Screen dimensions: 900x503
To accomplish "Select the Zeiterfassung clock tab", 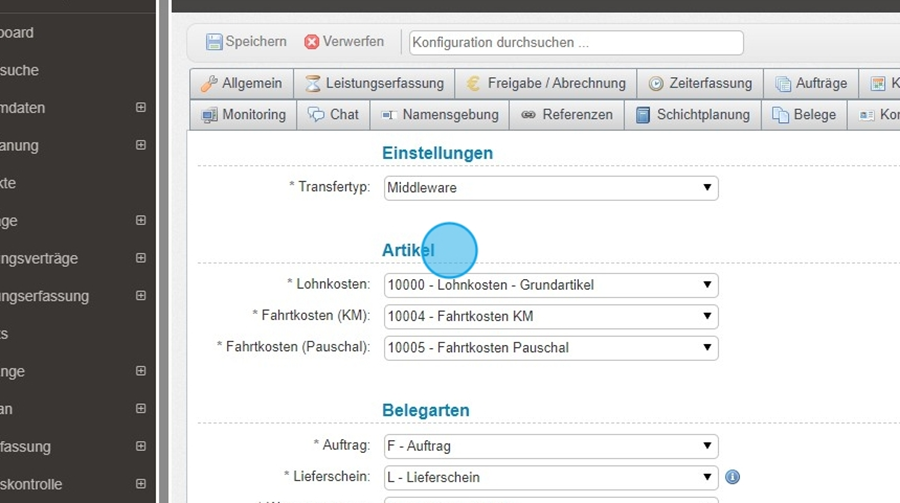I will click(x=700, y=84).
